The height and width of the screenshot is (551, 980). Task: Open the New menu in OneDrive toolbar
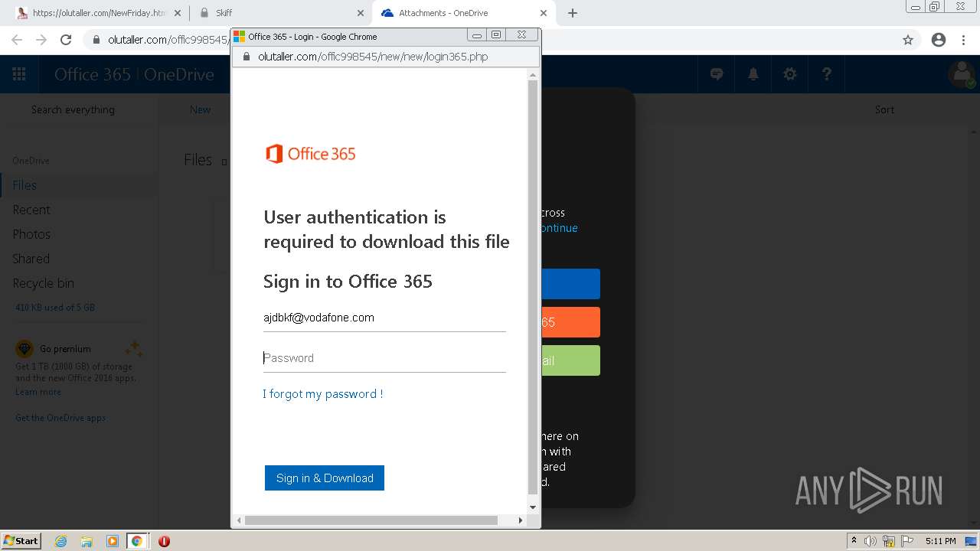(x=200, y=109)
